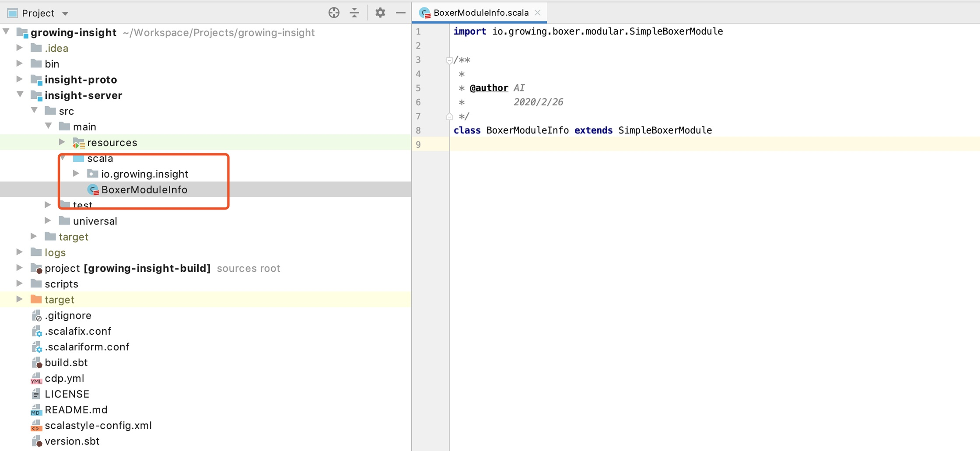The height and width of the screenshot is (451, 980).
Task: Expand the insight-server target folder arrow
Action: click(34, 236)
